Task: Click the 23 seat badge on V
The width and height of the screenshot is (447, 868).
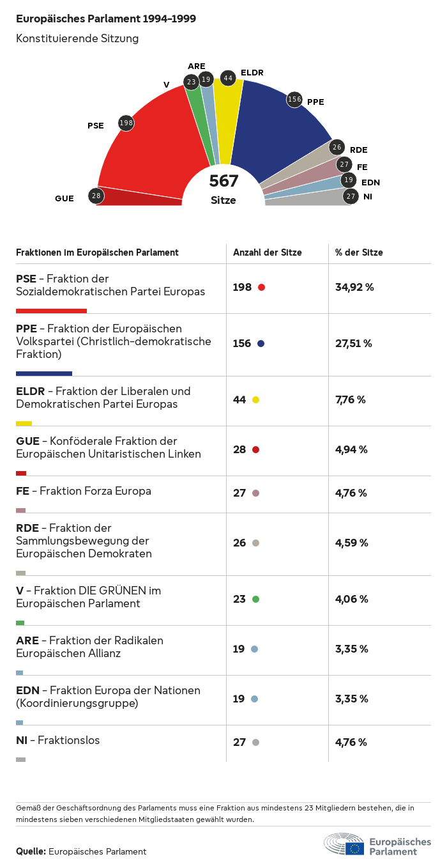Action: (191, 82)
